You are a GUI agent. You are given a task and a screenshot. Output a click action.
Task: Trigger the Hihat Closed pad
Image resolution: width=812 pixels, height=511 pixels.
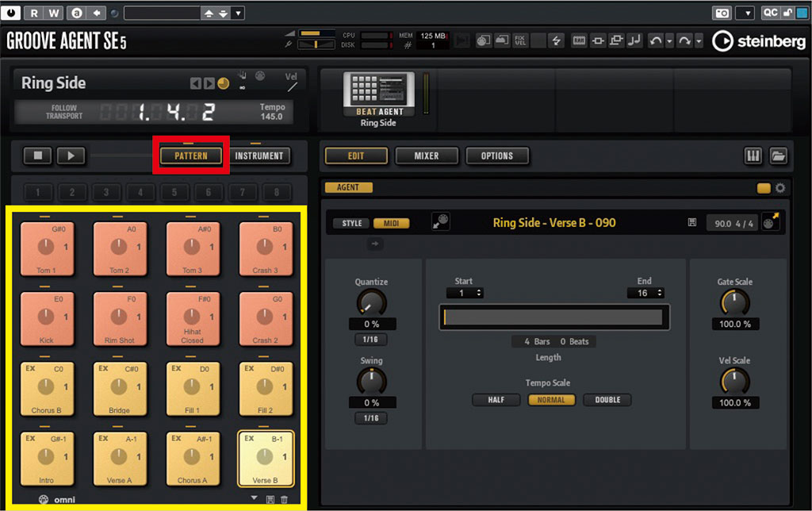(192, 319)
